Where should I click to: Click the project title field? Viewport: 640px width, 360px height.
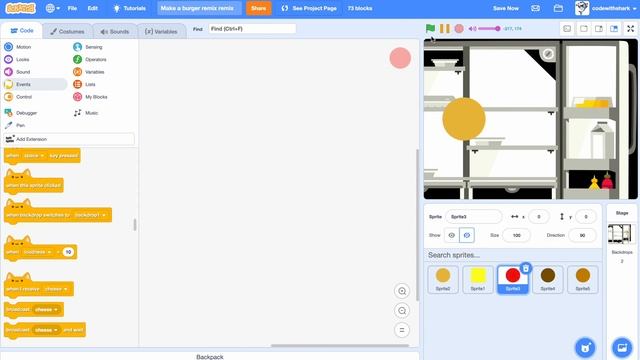click(200, 8)
